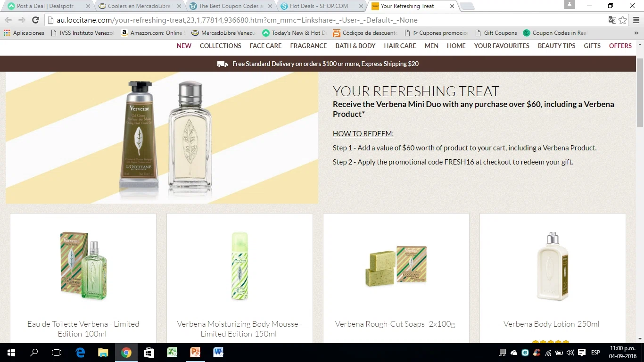Viewport: 644px width, 362px height.
Task: Click the Verbena Rough-Cut Soaps product image
Action: pyautogui.click(x=396, y=266)
